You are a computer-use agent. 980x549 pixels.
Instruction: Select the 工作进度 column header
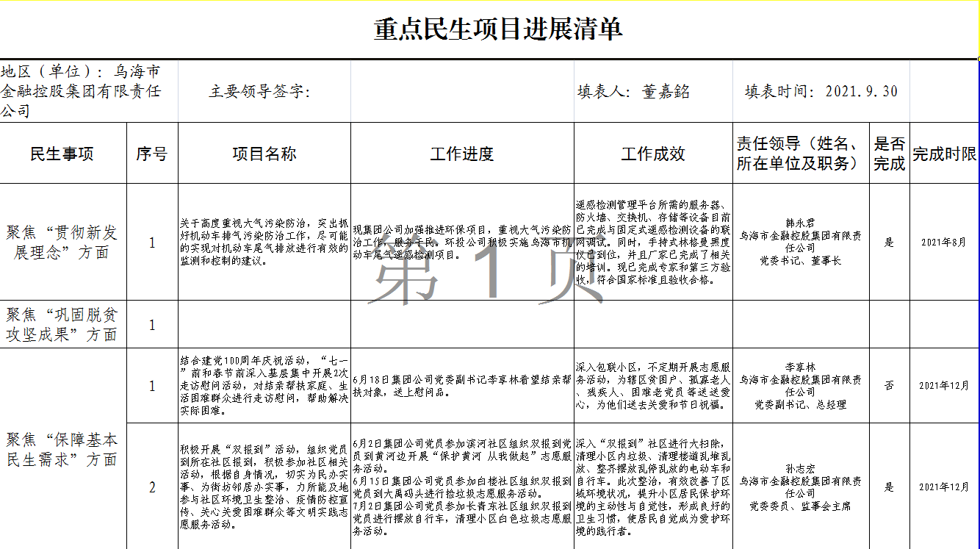point(461,153)
